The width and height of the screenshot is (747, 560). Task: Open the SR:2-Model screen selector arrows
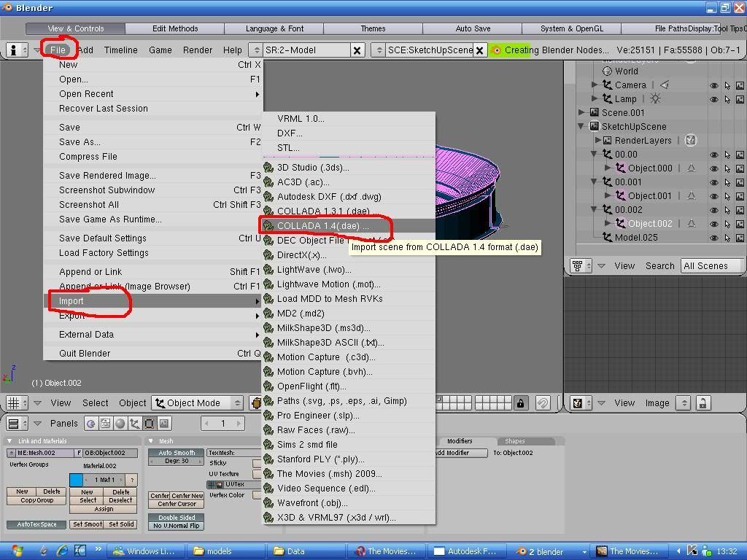[256, 50]
